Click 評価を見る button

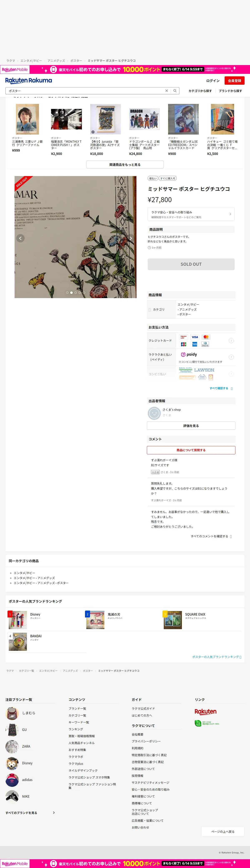pyautogui.click(x=191, y=426)
